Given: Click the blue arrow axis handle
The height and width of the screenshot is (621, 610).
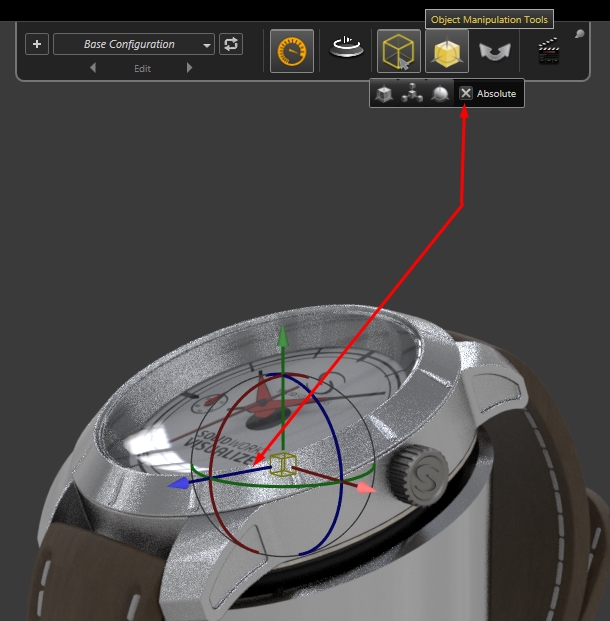Looking at the screenshot, I should tap(180, 484).
